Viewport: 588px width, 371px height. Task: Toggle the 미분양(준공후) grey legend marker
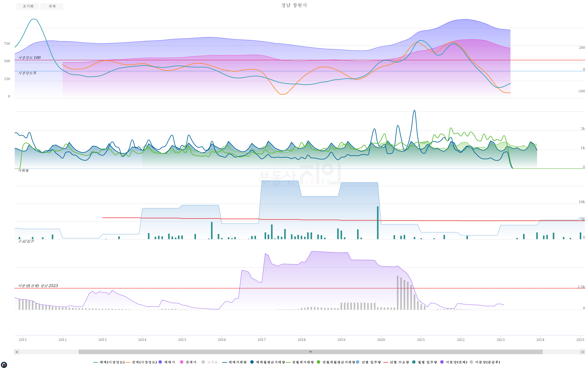tap(471, 362)
